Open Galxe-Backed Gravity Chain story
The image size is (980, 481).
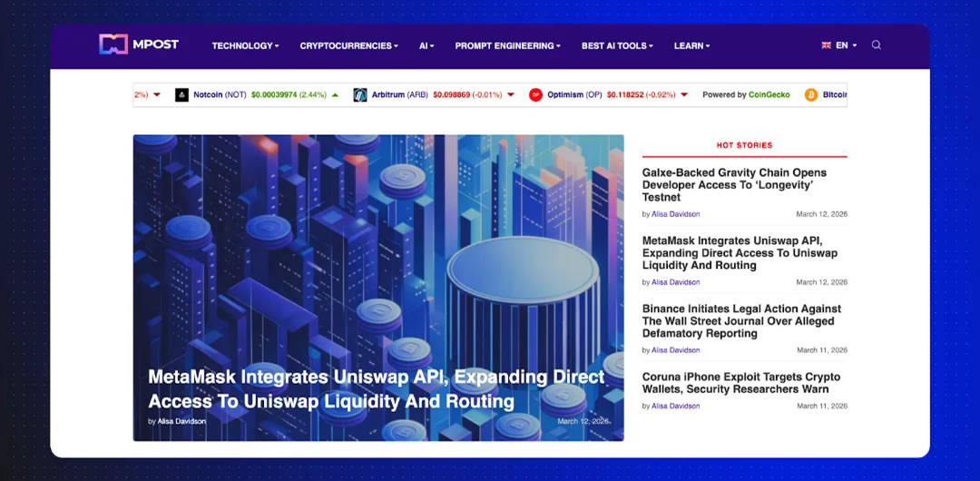(734, 184)
